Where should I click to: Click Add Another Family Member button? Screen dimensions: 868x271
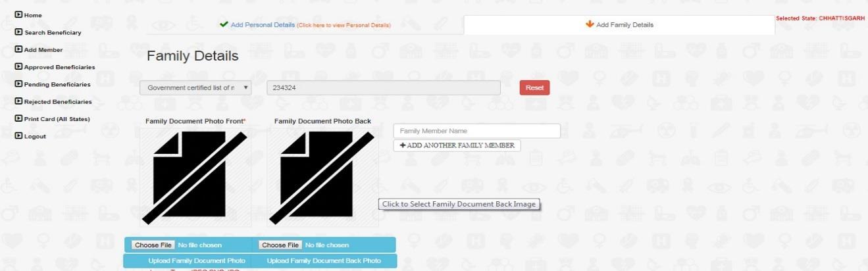click(457, 145)
